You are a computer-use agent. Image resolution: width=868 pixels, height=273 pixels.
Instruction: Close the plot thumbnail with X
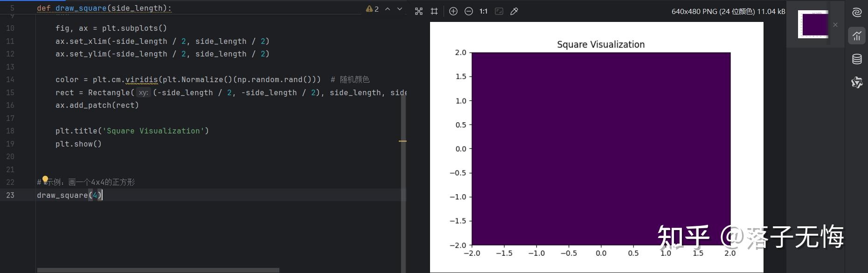coord(835,25)
